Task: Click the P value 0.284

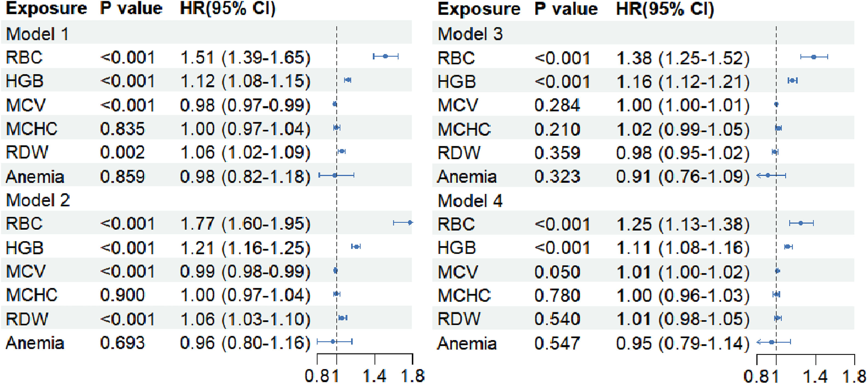Action: coord(557,105)
